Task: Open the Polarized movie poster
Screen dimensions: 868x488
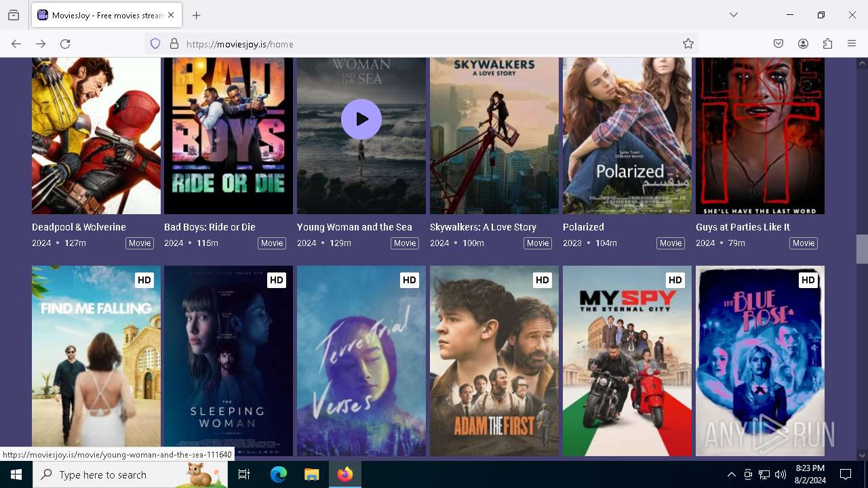Action: (627, 136)
